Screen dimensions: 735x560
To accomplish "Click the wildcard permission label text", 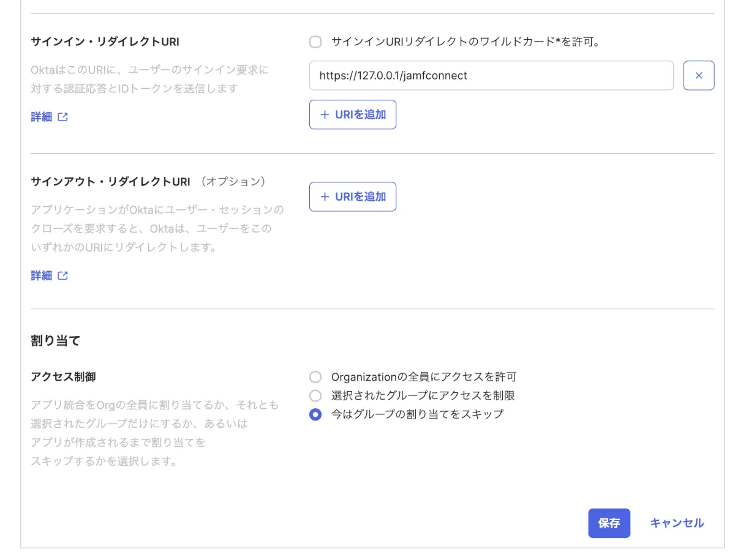I will 464,42.
